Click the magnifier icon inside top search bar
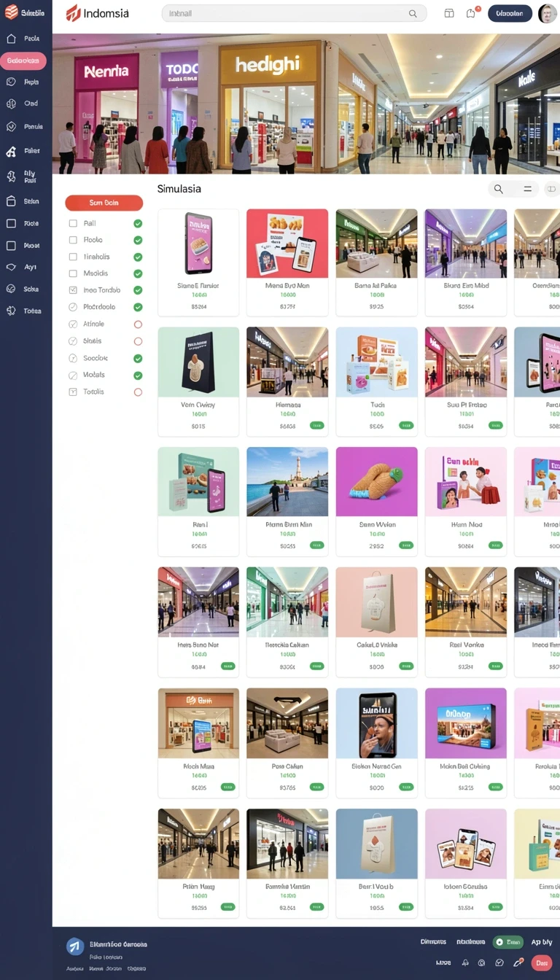Viewport: 560px width, 980px height. tap(413, 13)
